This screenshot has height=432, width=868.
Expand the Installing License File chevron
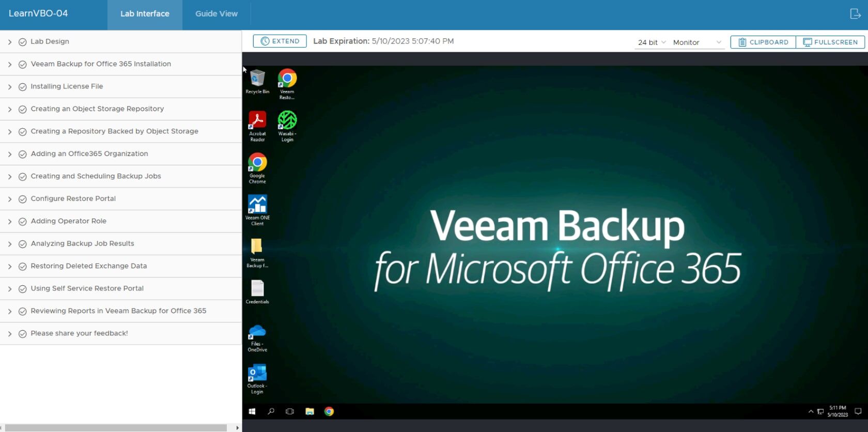(x=10, y=87)
